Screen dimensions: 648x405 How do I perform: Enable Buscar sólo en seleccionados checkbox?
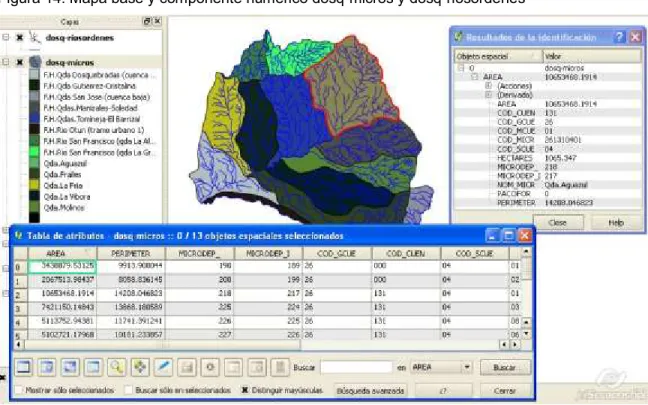[129, 390]
